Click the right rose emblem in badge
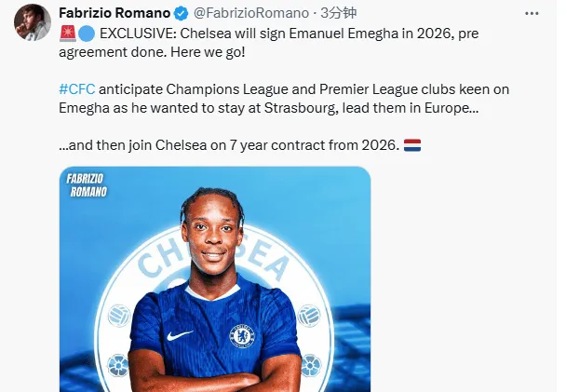The image size is (566, 392). click(x=310, y=364)
